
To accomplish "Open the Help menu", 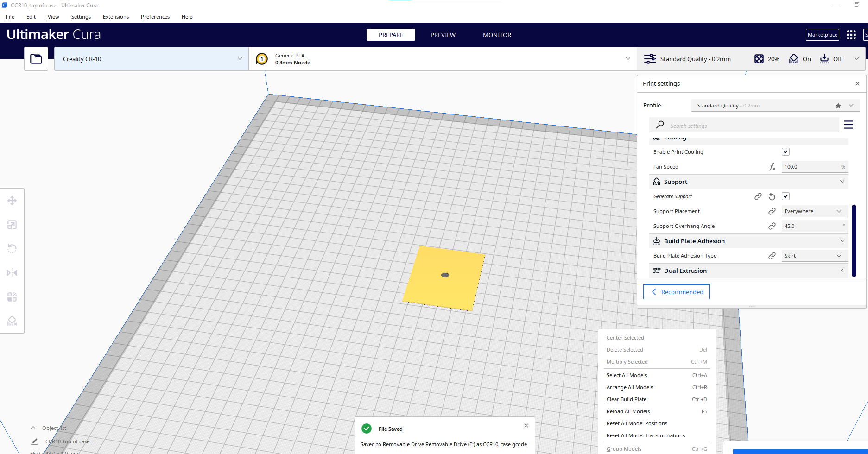I will 187,17.
